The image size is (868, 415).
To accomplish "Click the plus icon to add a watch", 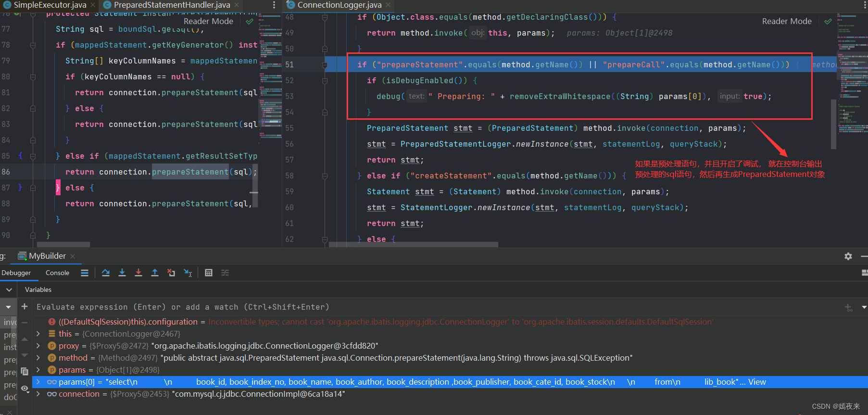I will [25, 306].
